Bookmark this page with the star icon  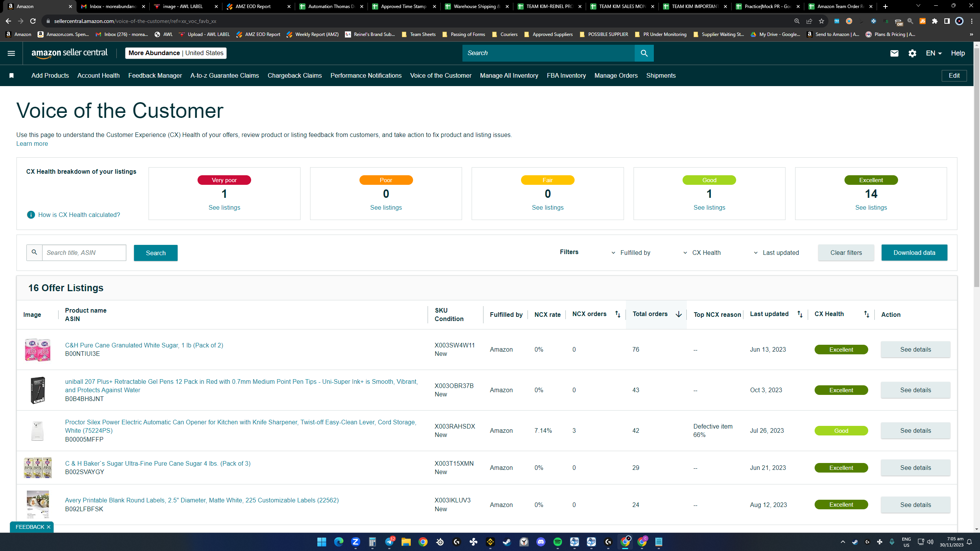tap(822, 21)
